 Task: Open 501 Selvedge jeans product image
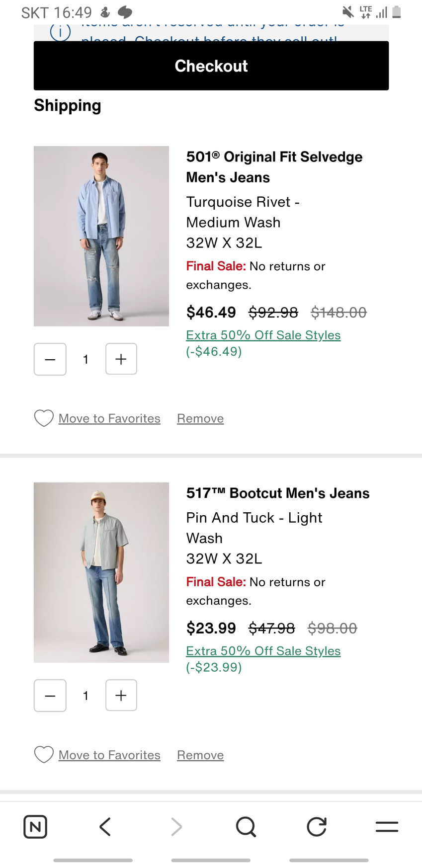[x=101, y=236]
